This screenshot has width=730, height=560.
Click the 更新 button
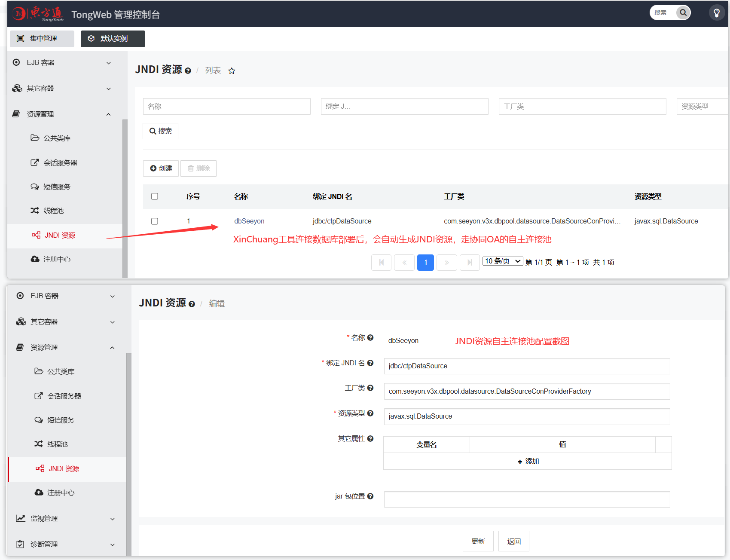pyautogui.click(x=478, y=541)
